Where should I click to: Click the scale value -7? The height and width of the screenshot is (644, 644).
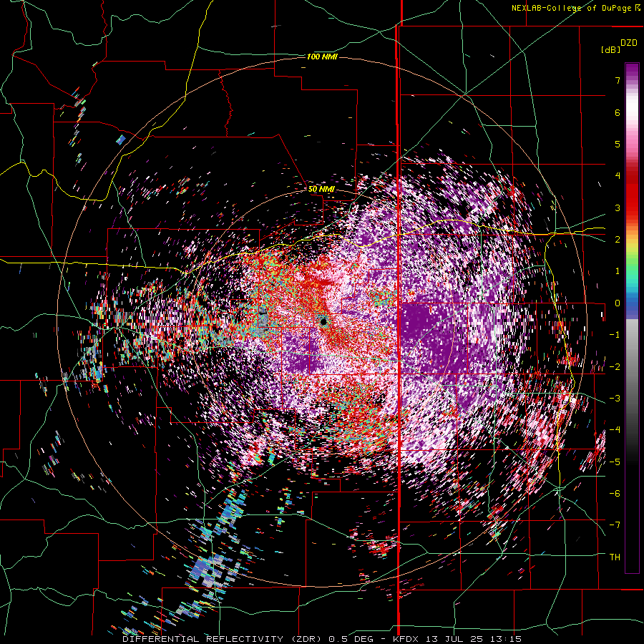click(x=615, y=525)
